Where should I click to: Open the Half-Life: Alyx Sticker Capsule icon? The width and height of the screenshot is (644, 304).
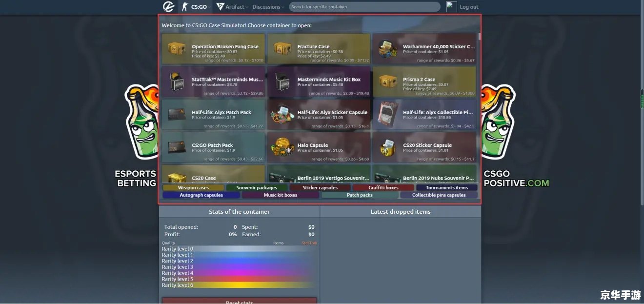(282, 114)
